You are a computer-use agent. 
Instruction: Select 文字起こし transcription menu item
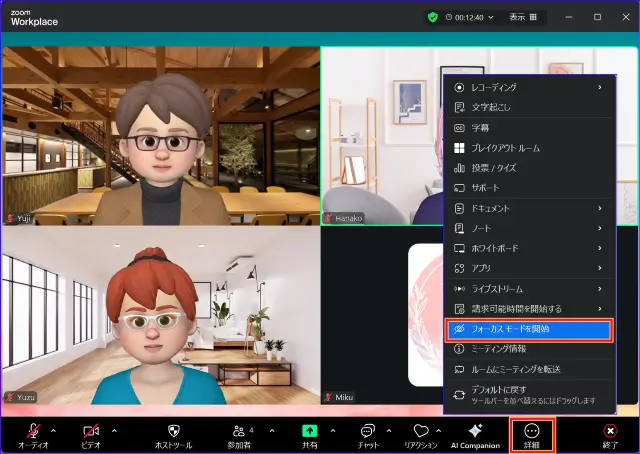(x=529, y=107)
